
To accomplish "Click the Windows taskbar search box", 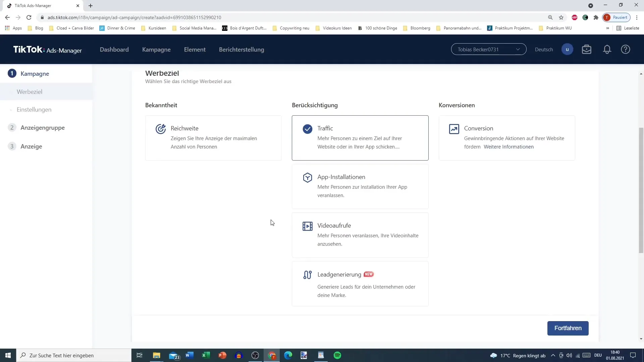I will point(74,355).
